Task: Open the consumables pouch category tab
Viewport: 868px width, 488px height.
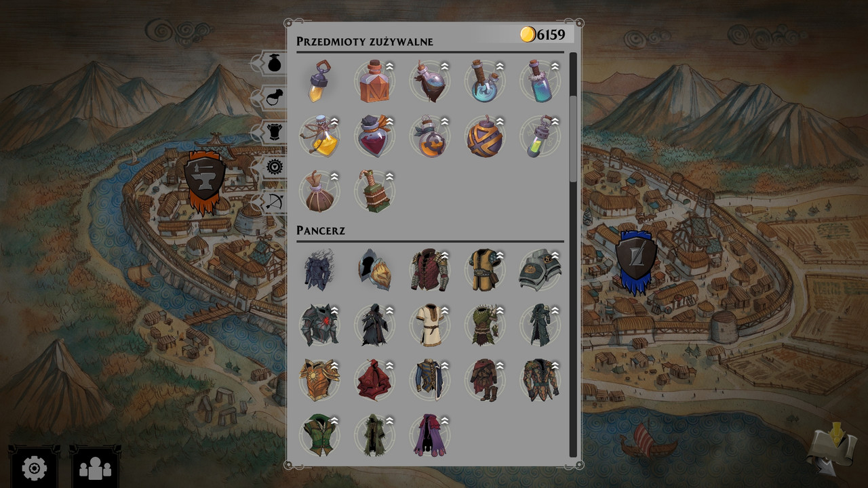Action: click(x=273, y=62)
